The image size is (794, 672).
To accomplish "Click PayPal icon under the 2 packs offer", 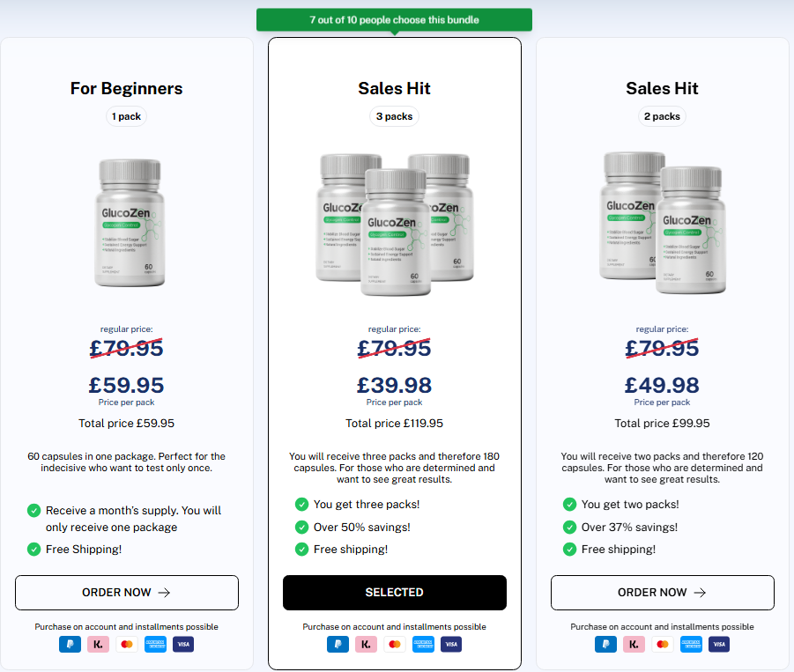I will coord(605,644).
